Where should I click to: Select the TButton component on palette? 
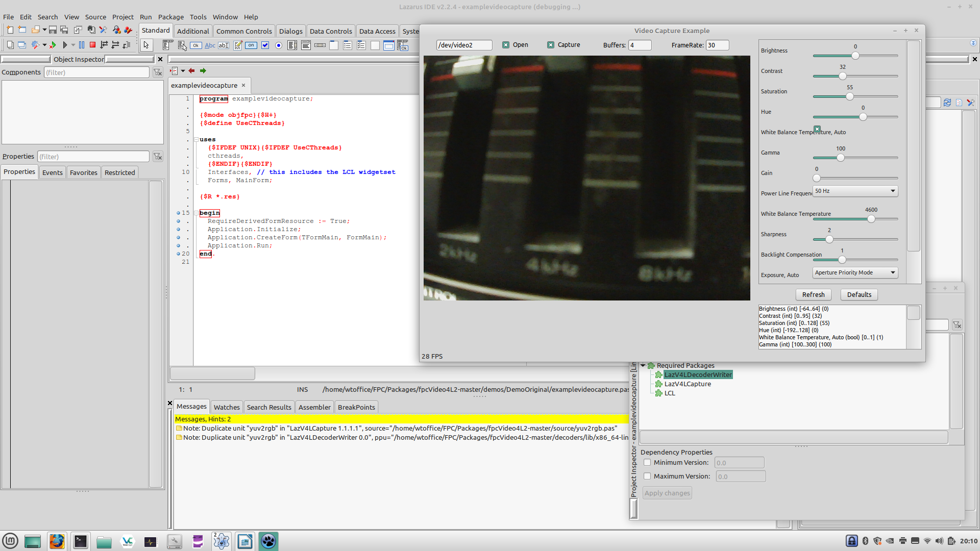[x=196, y=45]
